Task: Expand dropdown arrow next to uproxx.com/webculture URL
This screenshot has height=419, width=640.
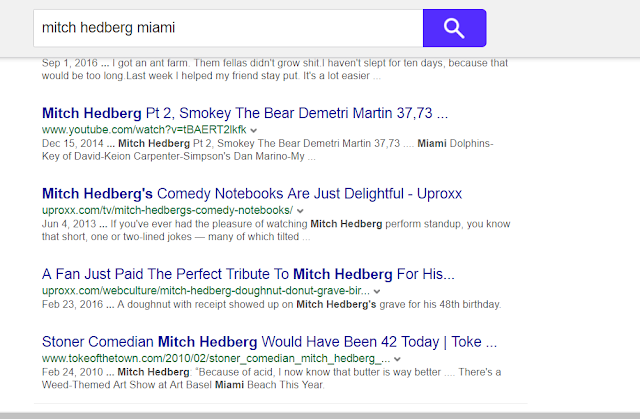Action: (377, 291)
